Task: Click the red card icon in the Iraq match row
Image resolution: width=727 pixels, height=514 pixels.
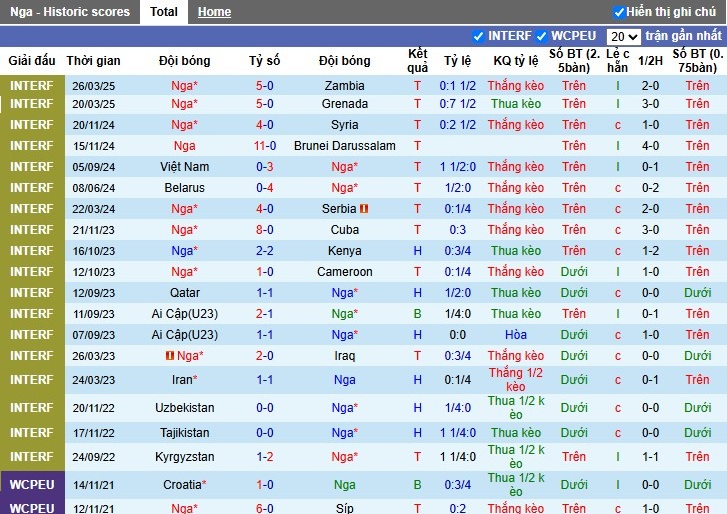Action: [169, 356]
